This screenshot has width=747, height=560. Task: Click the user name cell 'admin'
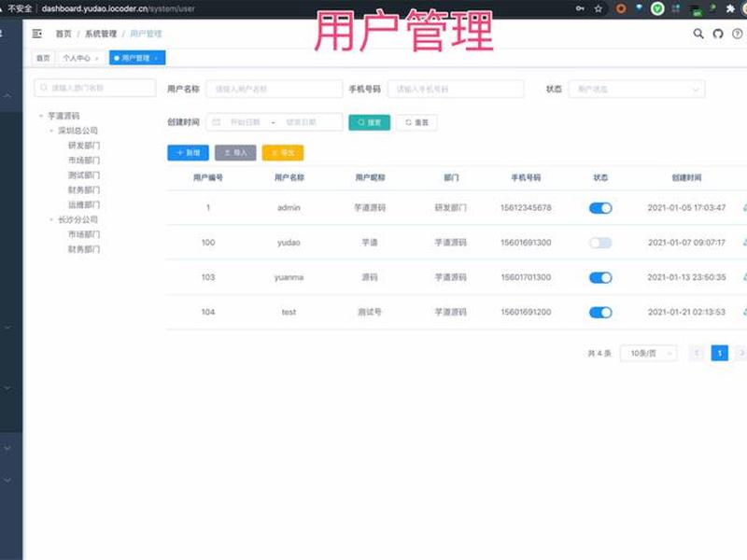(x=289, y=207)
